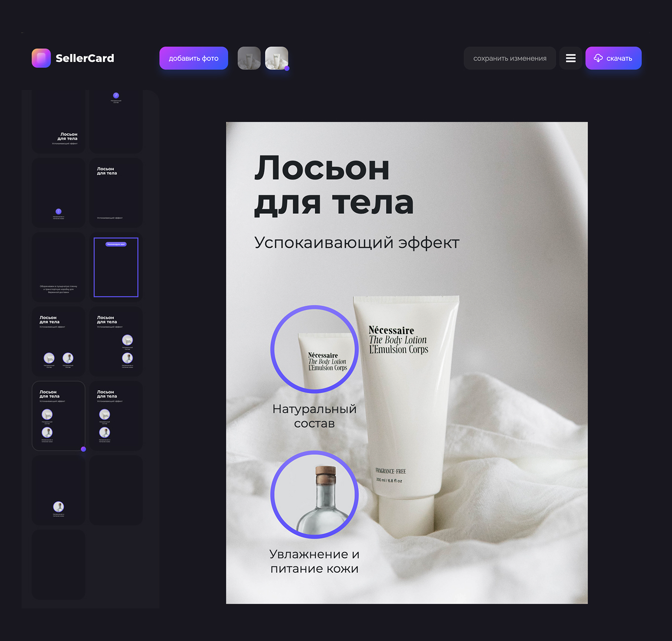Select the large "Успокаивающий эффект" subtitle on canvas
This screenshot has height=641, width=672.
(357, 242)
